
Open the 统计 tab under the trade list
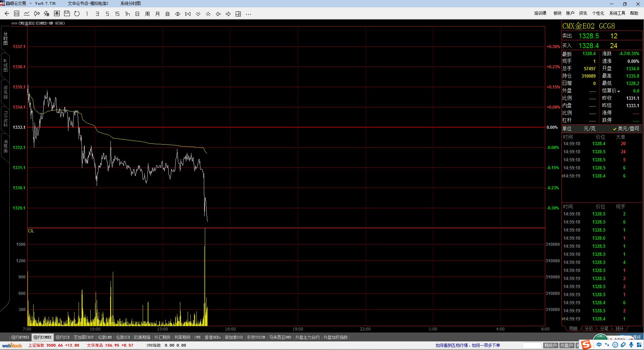coord(619,328)
